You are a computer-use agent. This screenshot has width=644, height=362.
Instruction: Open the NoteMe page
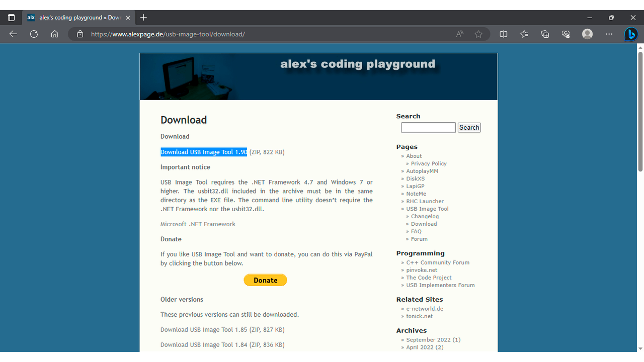[416, 194]
